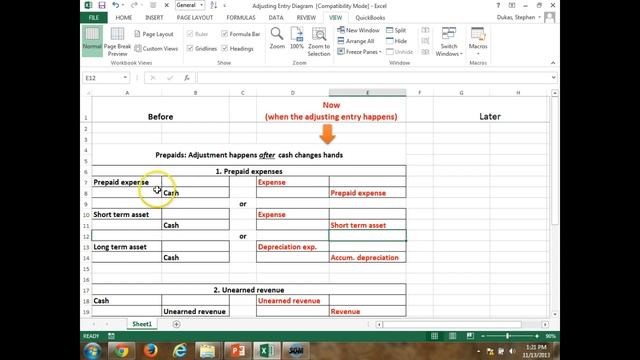The image size is (640, 360).
Task: Switch to the INSERT tab
Action: click(x=154, y=18)
